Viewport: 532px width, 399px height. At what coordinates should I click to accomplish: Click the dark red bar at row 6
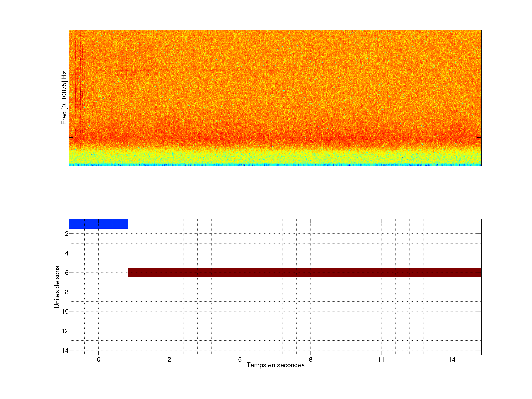[x=304, y=272]
